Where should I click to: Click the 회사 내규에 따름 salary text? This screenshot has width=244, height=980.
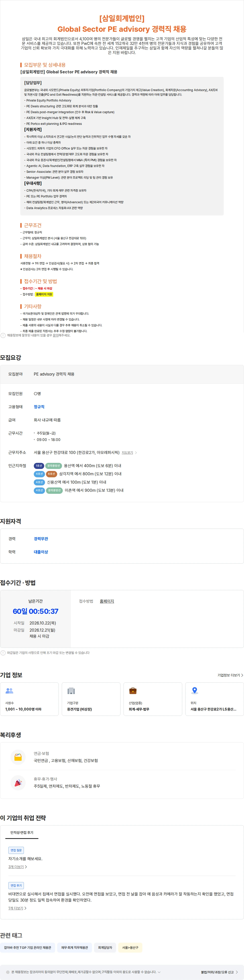[47, 420]
